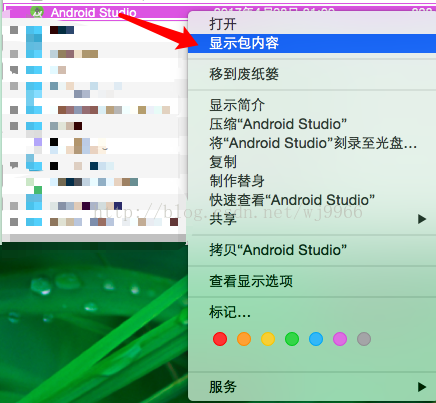Screen dimensions: 436x403
Task: Choose 拷贝“Android Studio” menu item
Action: coord(312,250)
